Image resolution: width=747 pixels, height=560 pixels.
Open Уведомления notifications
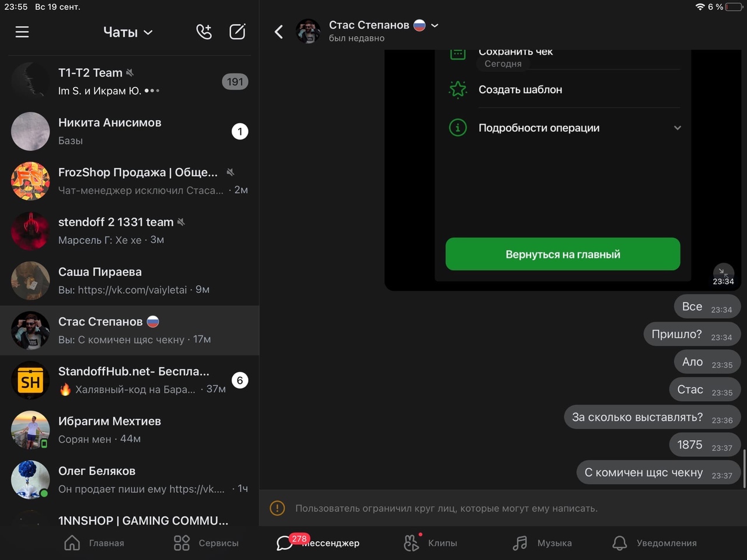coord(654,543)
